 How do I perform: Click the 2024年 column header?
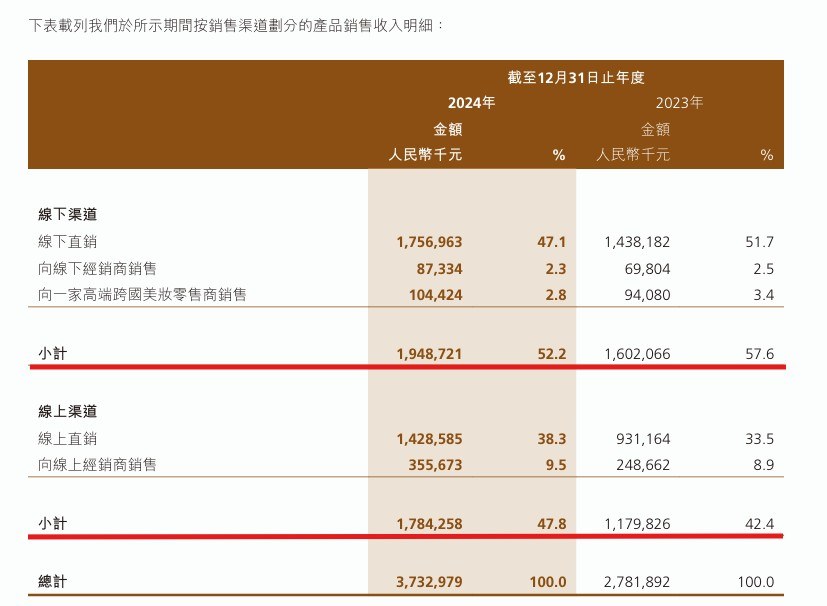[x=471, y=102]
